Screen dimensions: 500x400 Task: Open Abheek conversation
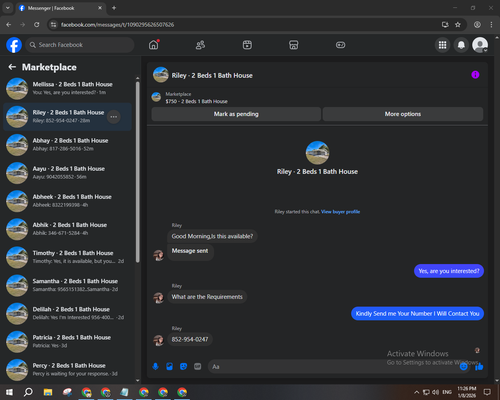(x=68, y=201)
